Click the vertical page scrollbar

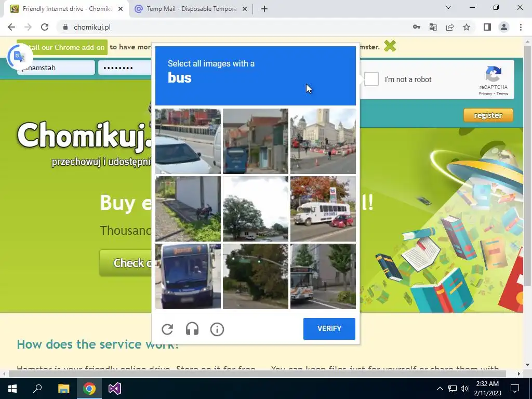coord(528,166)
